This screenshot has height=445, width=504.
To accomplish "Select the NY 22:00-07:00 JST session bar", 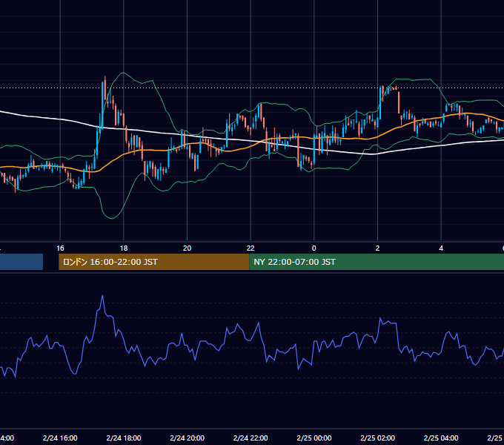I will coord(377,262).
